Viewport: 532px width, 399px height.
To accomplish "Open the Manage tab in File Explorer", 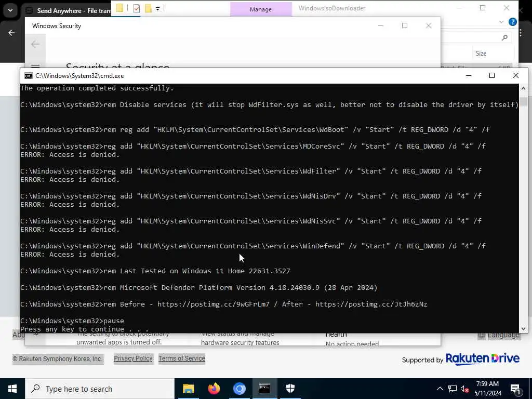I will click(x=261, y=9).
